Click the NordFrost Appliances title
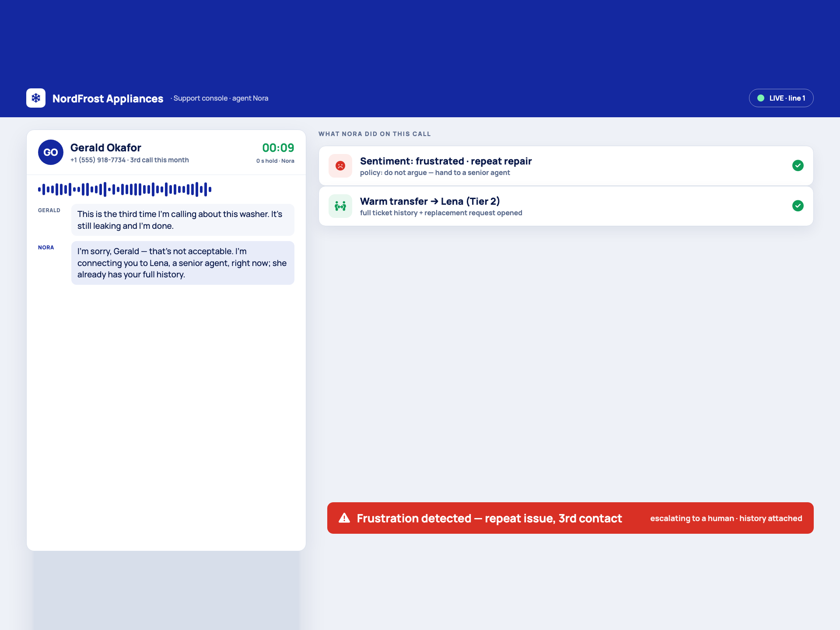The width and height of the screenshot is (840, 630). [108, 98]
